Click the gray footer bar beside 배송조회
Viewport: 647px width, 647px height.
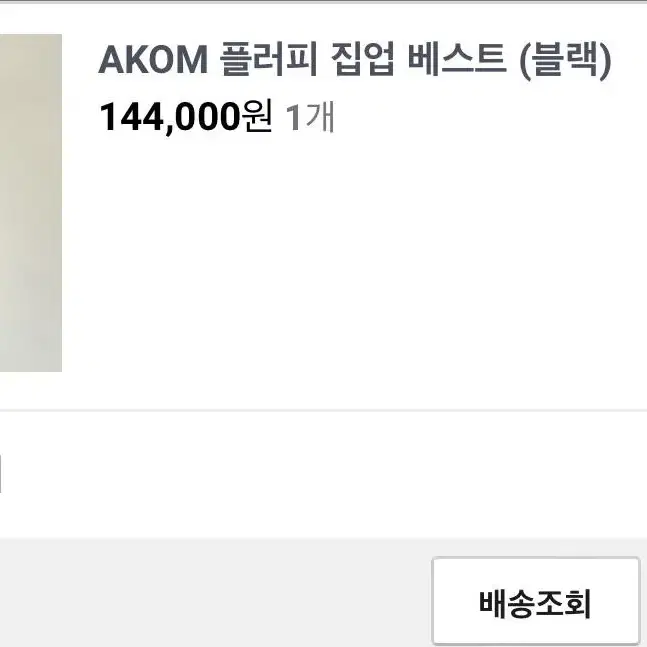(215, 593)
